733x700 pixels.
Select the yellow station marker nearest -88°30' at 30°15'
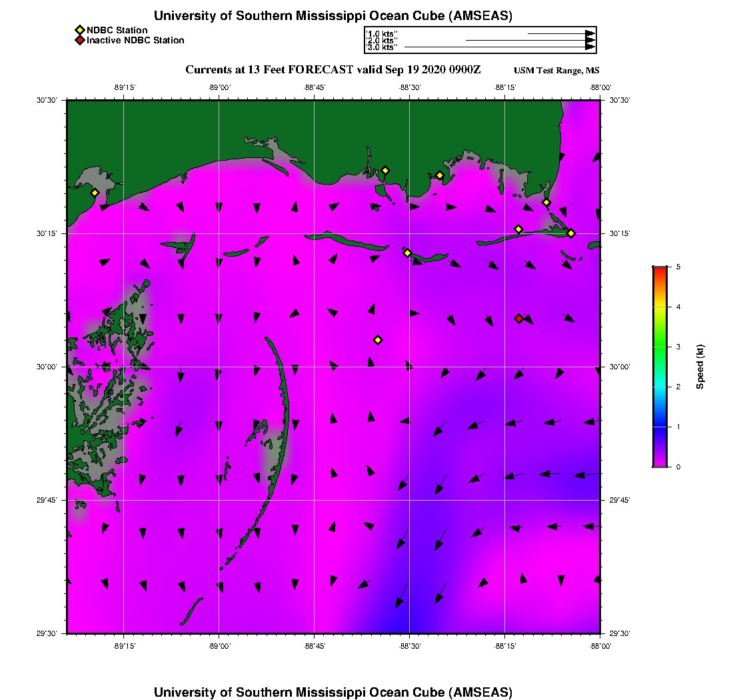tap(407, 253)
